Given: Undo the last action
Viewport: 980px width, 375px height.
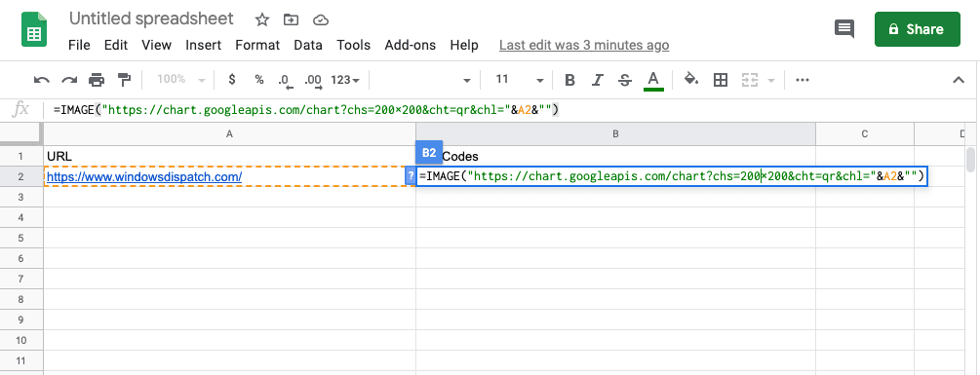Looking at the screenshot, I should pos(41,80).
